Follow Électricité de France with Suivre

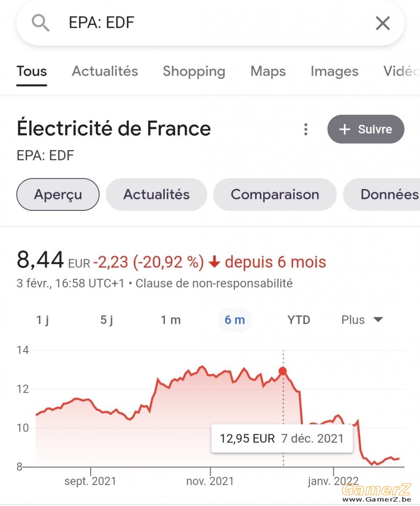click(366, 129)
